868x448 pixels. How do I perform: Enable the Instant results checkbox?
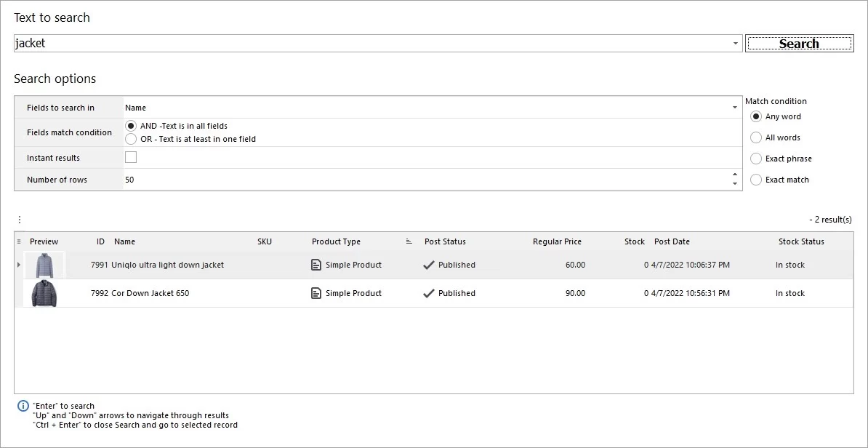pos(131,157)
